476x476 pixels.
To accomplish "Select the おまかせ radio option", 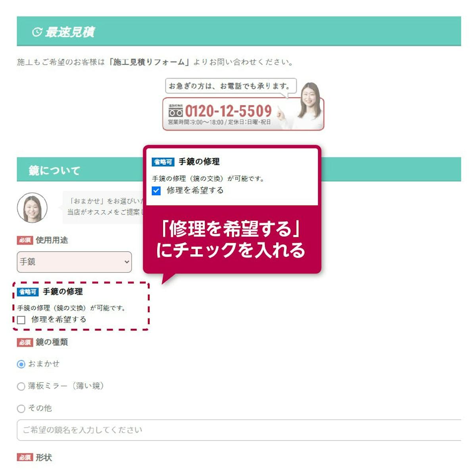I will pos(21,364).
